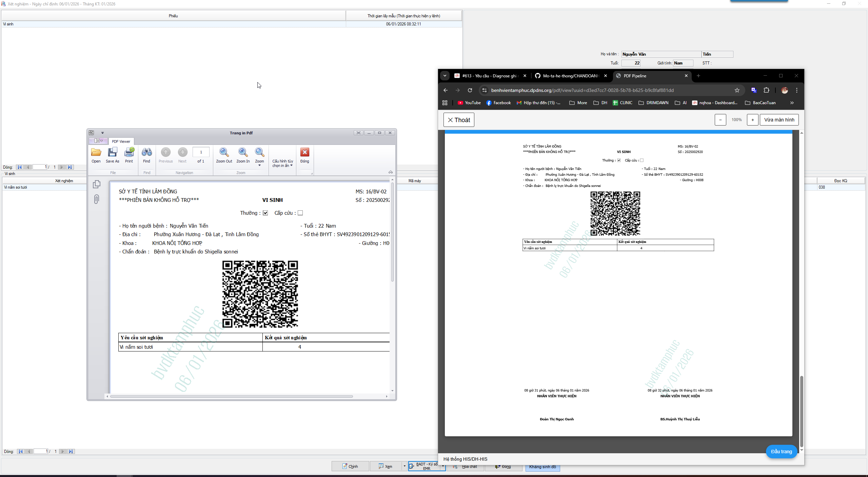Image resolution: width=868 pixels, height=477 pixels.
Task: Click the Kháng sinh đồ button
Action: 542,467
